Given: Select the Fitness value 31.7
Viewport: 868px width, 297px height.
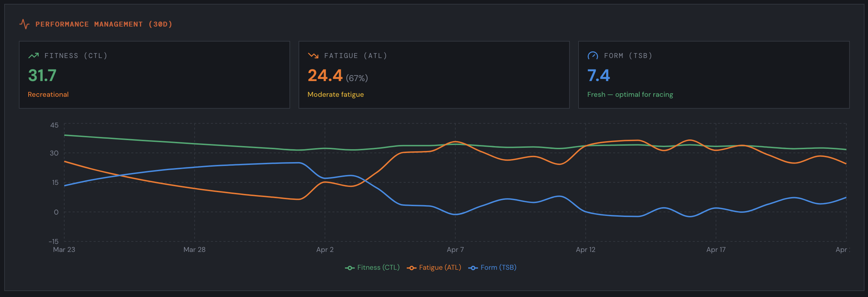Looking at the screenshot, I should 42,75.
